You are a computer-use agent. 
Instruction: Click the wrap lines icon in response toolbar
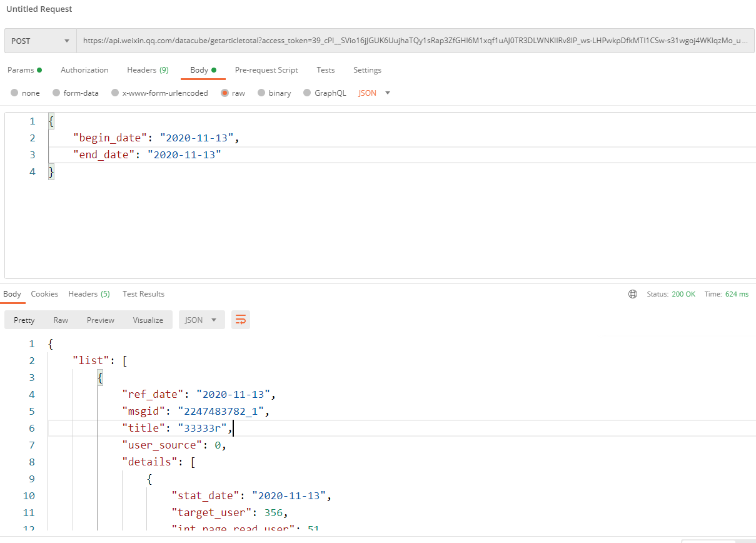click(x=240, y=320)
